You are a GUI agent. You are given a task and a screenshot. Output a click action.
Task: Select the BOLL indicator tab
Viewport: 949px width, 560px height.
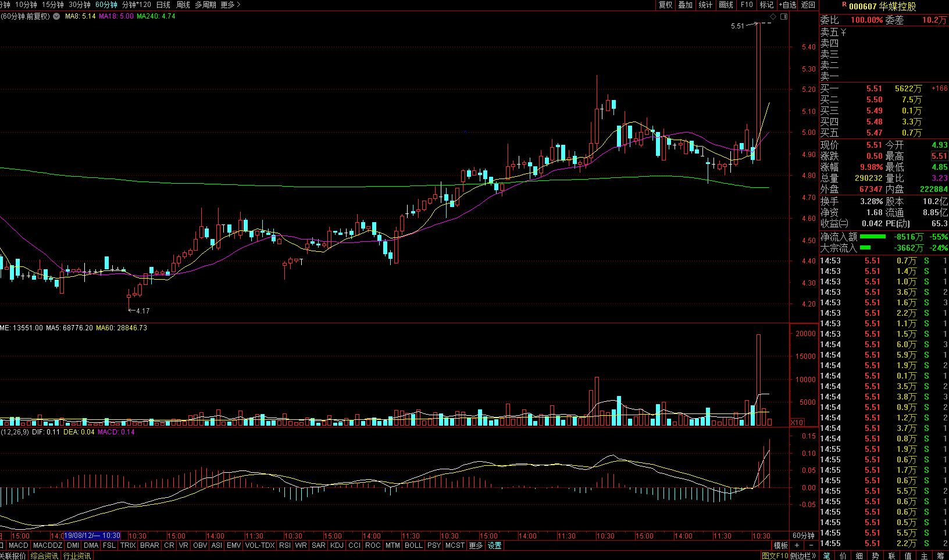413,545
